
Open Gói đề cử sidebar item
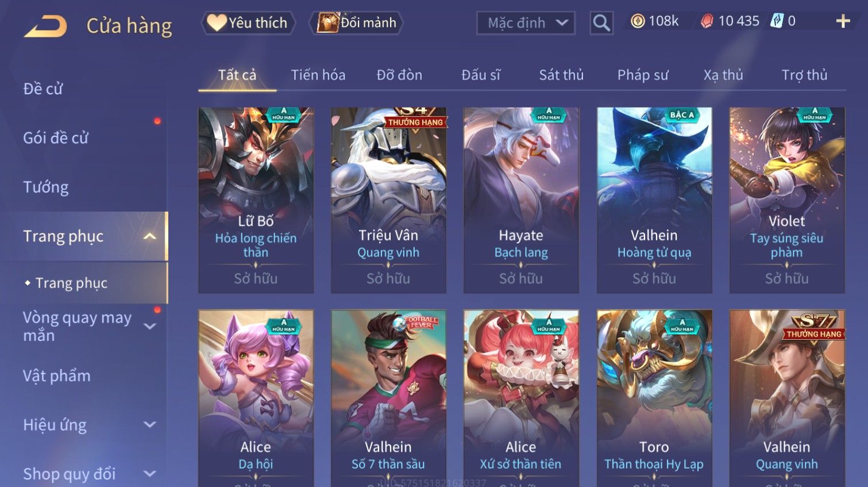point(56,138)
